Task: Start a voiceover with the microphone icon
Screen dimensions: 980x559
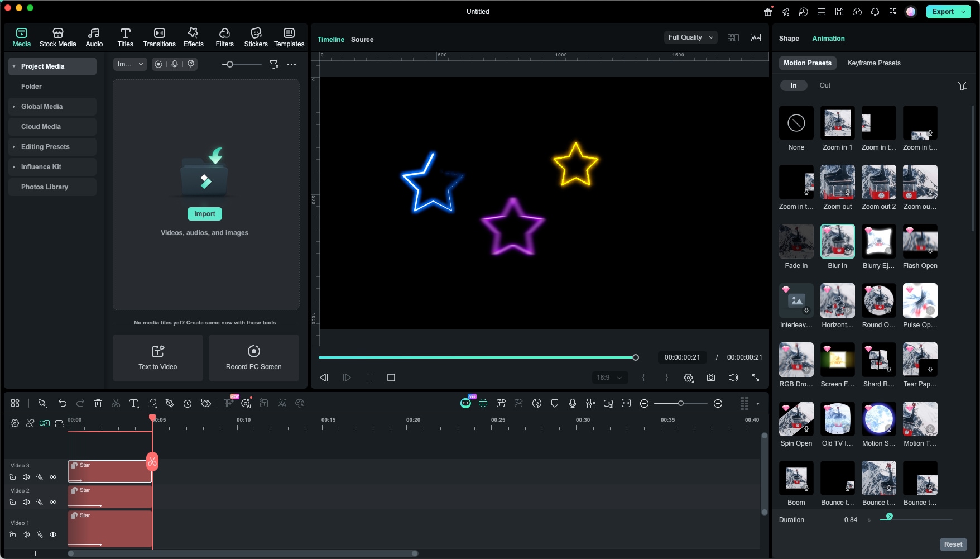Action: (572, 403)
